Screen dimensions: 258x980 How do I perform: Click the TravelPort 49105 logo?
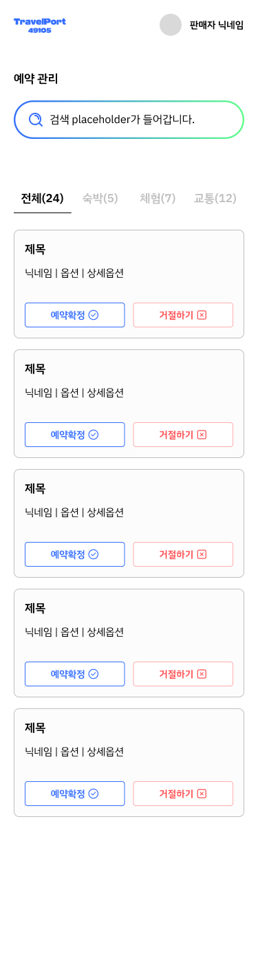click(x=40, y=25)
